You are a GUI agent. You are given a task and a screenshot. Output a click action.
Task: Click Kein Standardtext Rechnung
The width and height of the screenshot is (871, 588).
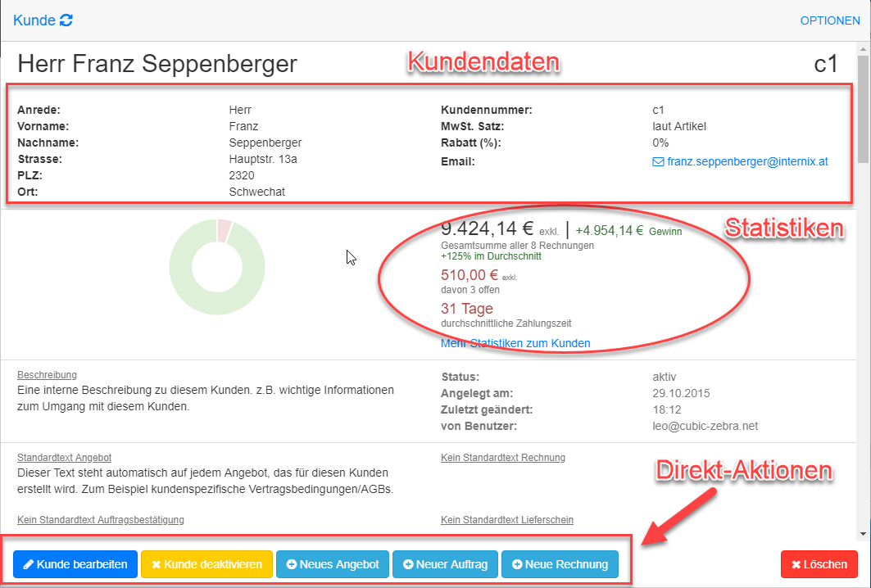[502, 458]
